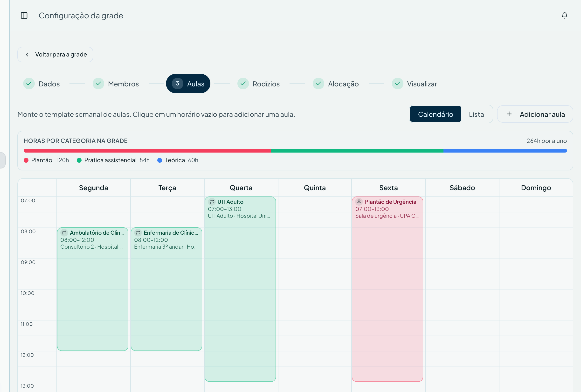Click the Configuração da grade page title
Viewport: 581px width, 392px height.
pos(81,15)
